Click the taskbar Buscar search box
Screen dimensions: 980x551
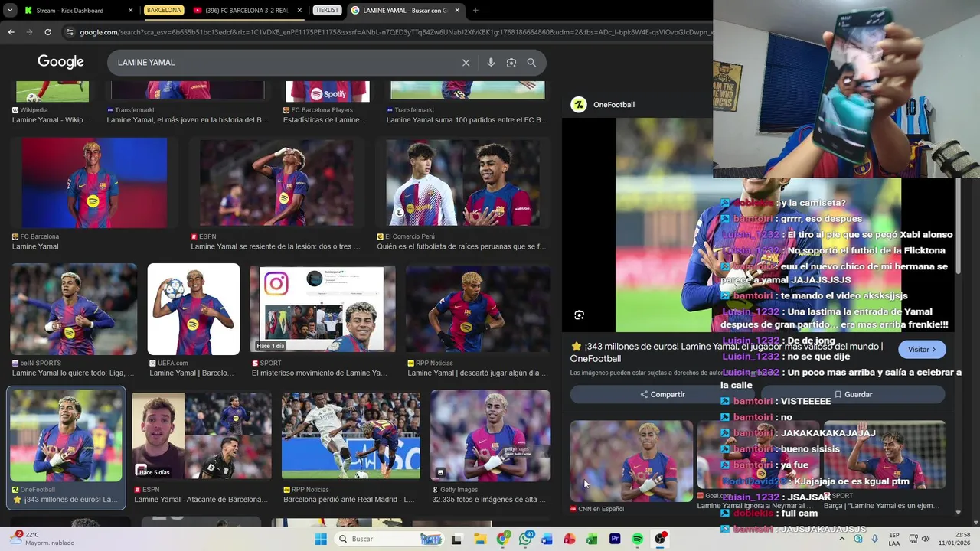[x=390, y=539]
